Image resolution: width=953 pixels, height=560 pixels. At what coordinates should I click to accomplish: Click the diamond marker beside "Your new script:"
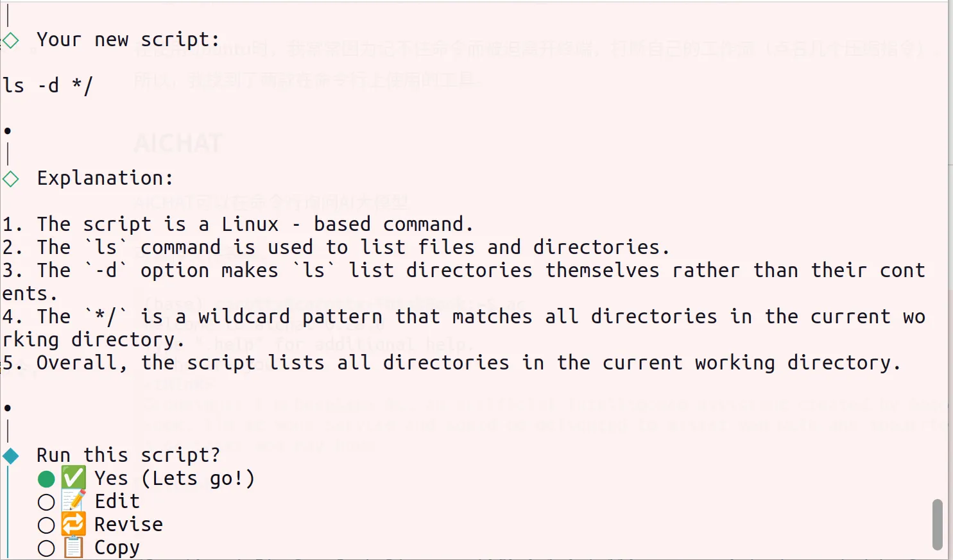click(10, 40)
